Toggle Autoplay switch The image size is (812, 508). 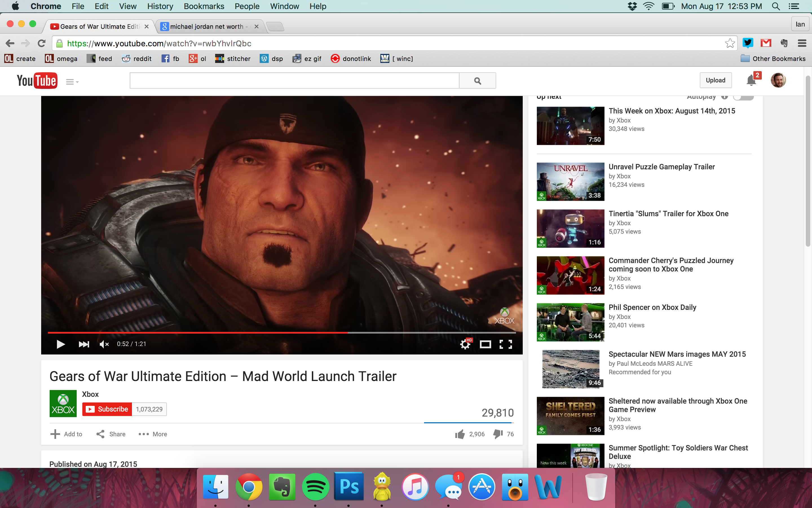point(743,97)
